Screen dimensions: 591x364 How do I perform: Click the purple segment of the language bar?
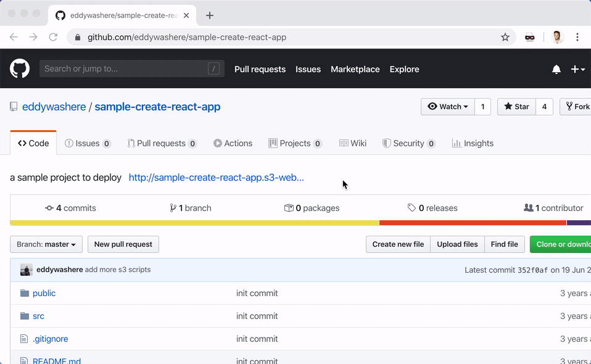579,223
